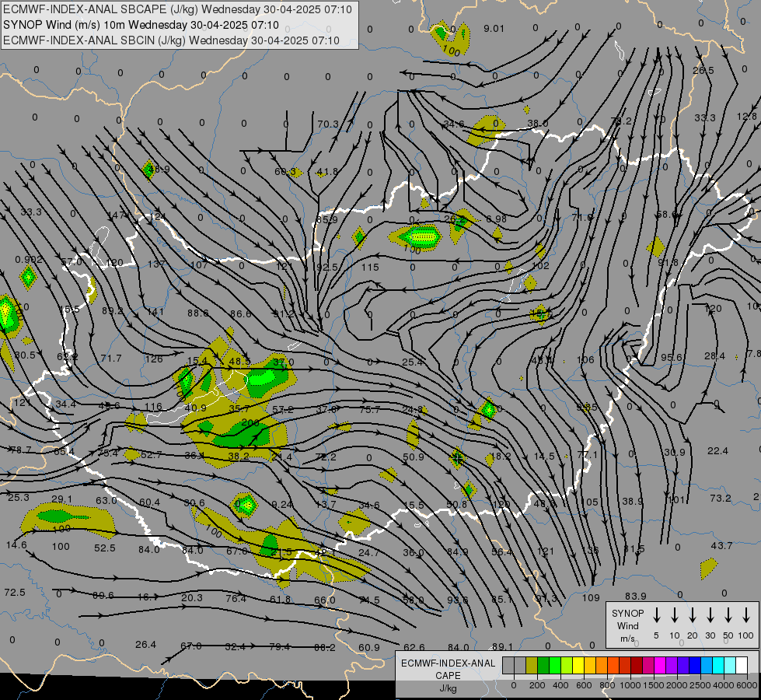The image size is (761, 700).
Task: Select the white CAPE swatch before 6000
Action: click(741, 665)
